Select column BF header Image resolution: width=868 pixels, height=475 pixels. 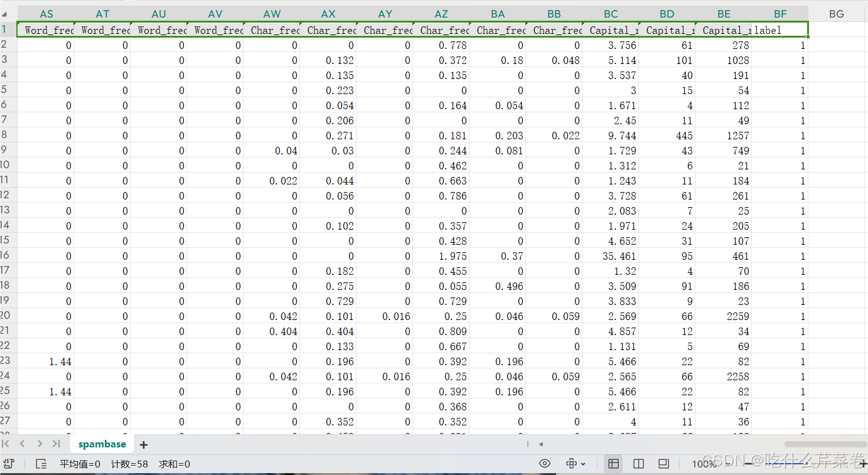(780, 14)
